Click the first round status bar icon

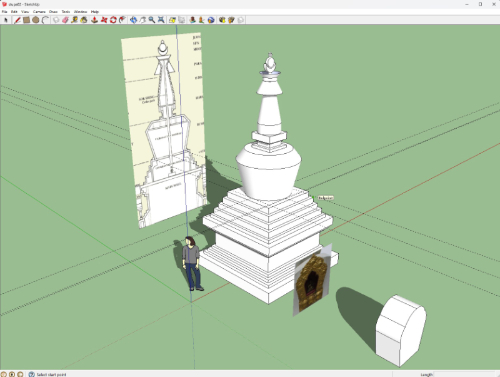(4, 374)
